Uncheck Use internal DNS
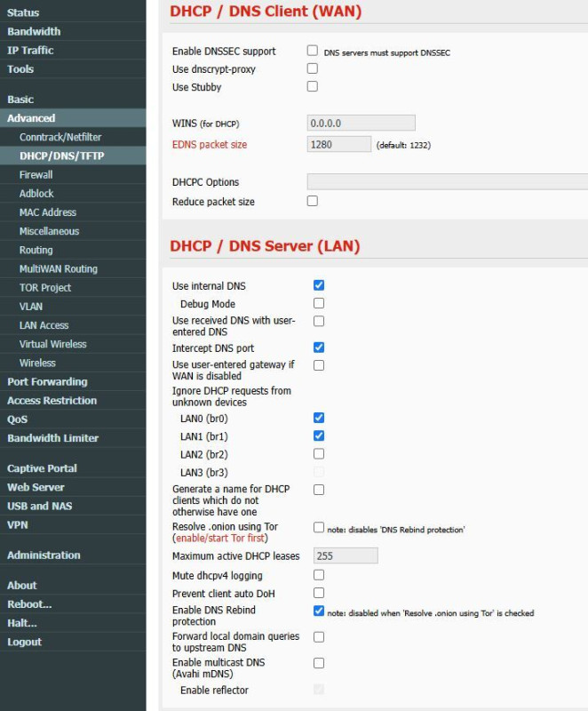The width and height of the screenshot is (588, 711). pyautogui.click(x=319, y=285)
